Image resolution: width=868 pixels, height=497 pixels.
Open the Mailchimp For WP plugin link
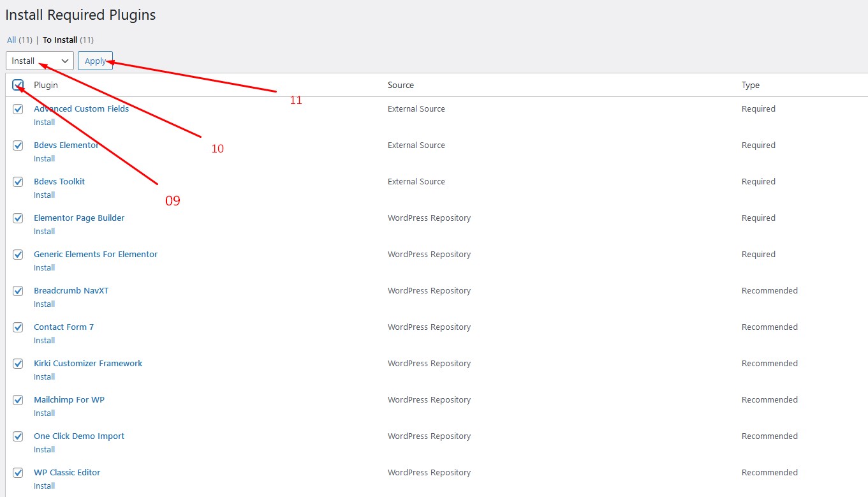pyautogui.click(x=70, y=399)
